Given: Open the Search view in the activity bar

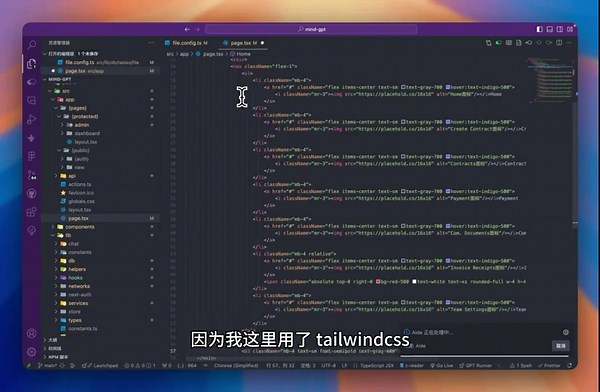Looking at the screenshot, I should pos(32,45).
